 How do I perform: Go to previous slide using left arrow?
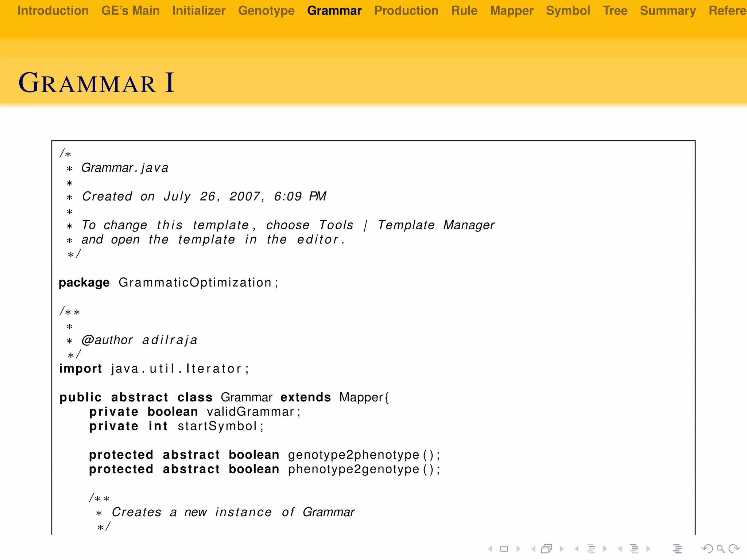pos(490,548)
